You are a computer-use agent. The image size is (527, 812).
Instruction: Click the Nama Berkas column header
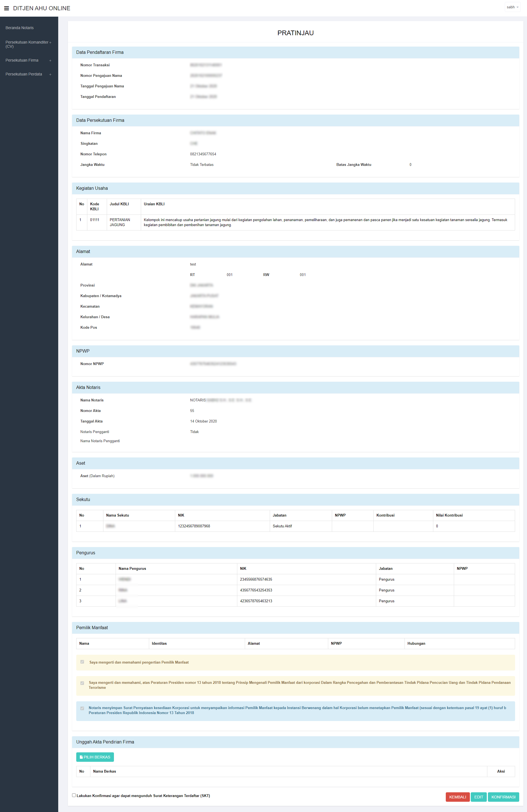[104, 771]
